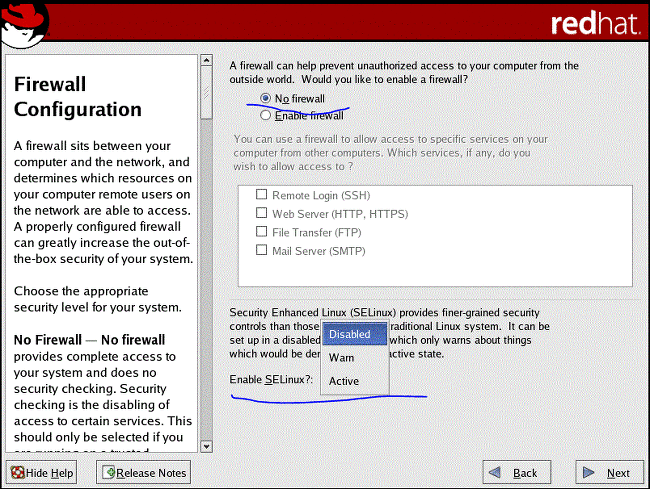
Task: Select the Enable firewall radio button
Action: [x=265, y=115]
